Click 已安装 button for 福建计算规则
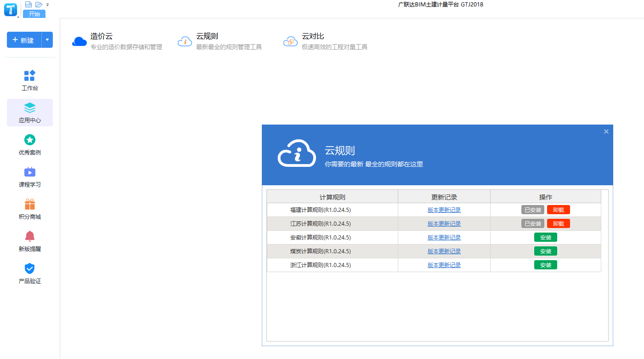Screen dimensions: 644x359 [x=533, y=210]
